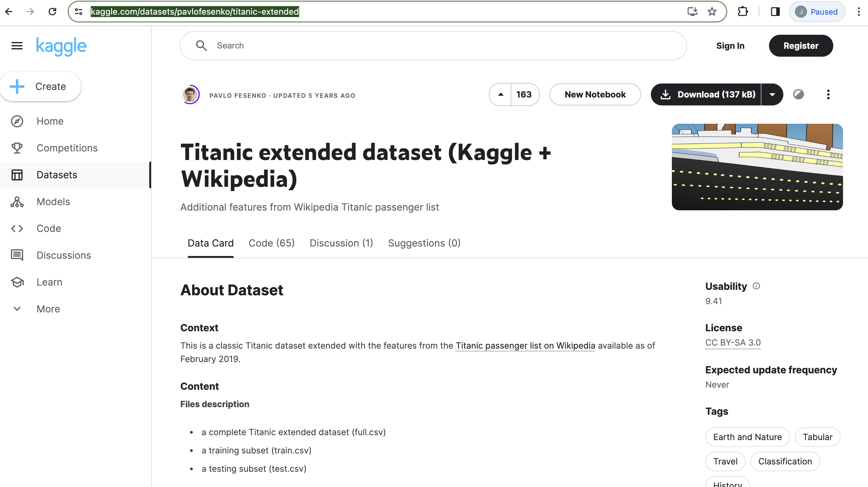Image resolution: width=868 pixels, height=487 pixels.
Task: Open Models icon in sidebar
Action: point(17,202)
